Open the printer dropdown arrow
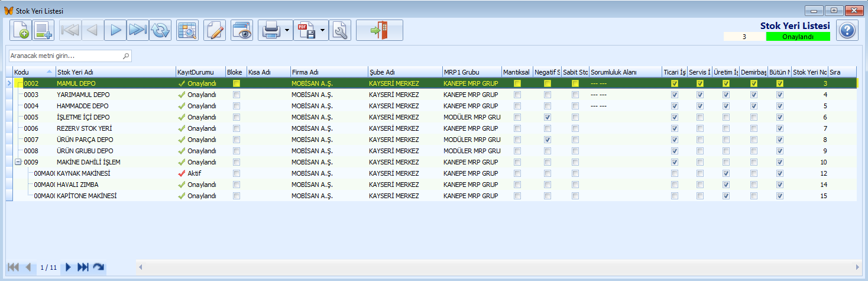This screenshot has width=868, height=281. click(287, 30)
